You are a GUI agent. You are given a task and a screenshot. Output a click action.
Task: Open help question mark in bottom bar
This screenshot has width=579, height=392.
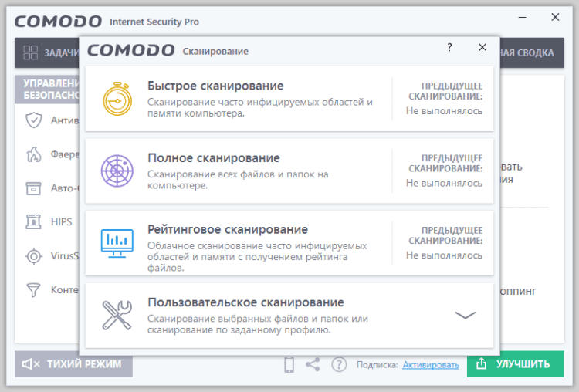pos(339,365)
